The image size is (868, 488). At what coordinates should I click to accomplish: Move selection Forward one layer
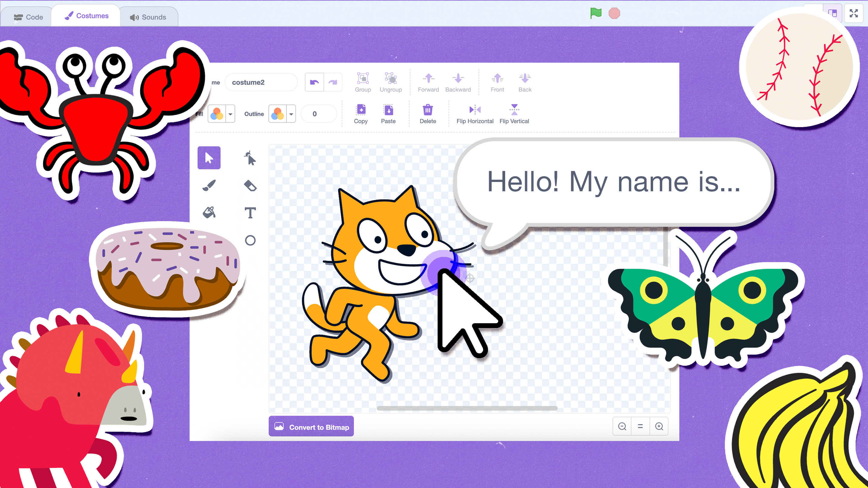pos(428,82)
